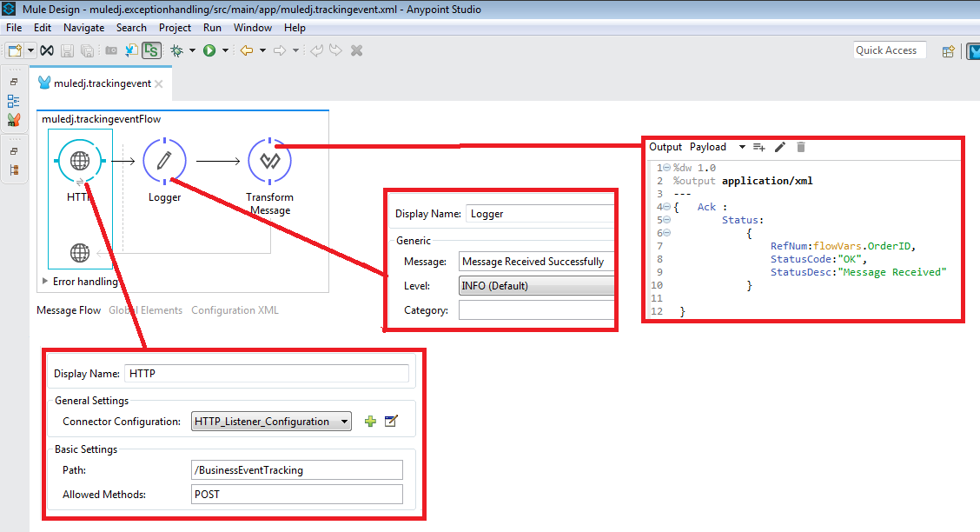Open the Connector Configuration dropdown
This screenshot has height=532, width=980.
pos(271,421)
